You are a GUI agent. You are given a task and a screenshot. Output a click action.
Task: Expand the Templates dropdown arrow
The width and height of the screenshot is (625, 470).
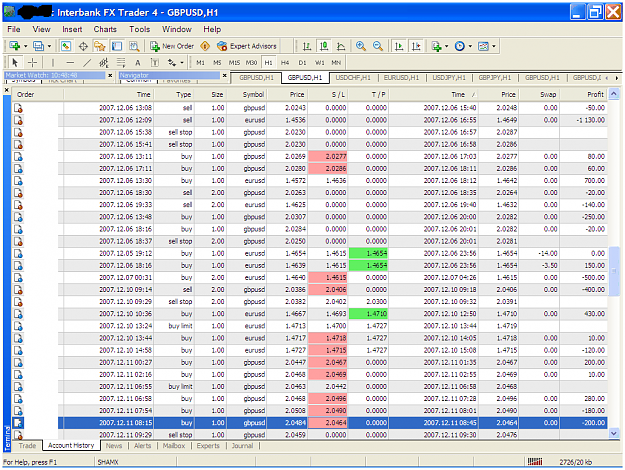pos(494,46)
